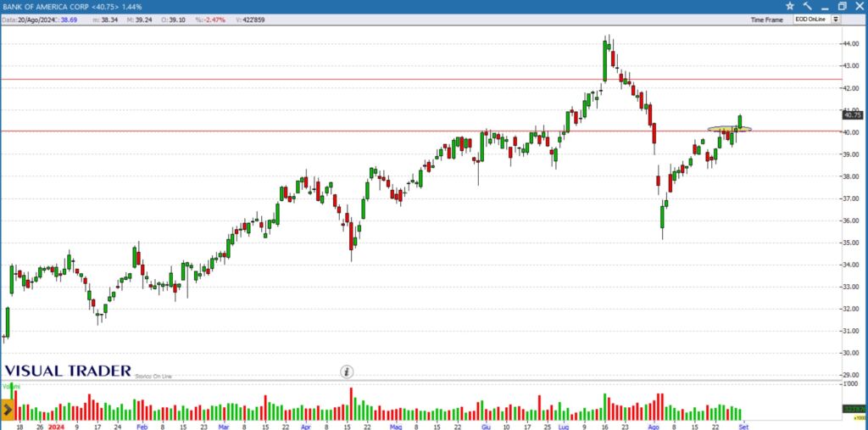The height and width of the screenshot is (430, 868).
Task: Click the open value 39.10
Action: click(178, 20)
